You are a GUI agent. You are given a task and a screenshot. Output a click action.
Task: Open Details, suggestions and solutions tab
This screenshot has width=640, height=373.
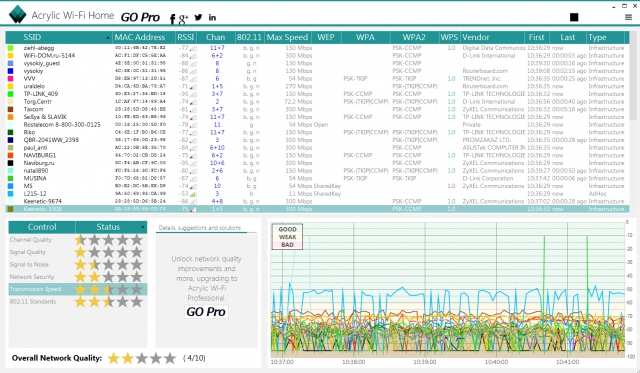[x=200, y=228]
